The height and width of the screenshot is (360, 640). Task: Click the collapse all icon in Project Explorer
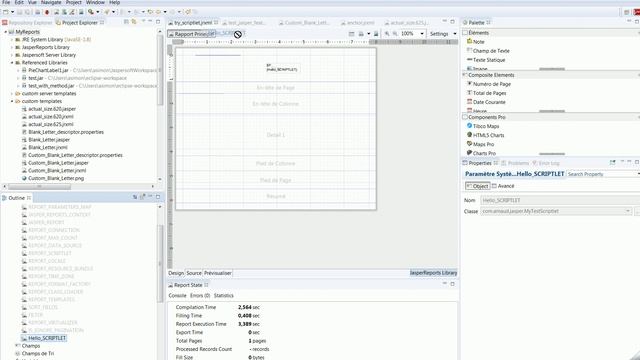click(x=126, y=22)
